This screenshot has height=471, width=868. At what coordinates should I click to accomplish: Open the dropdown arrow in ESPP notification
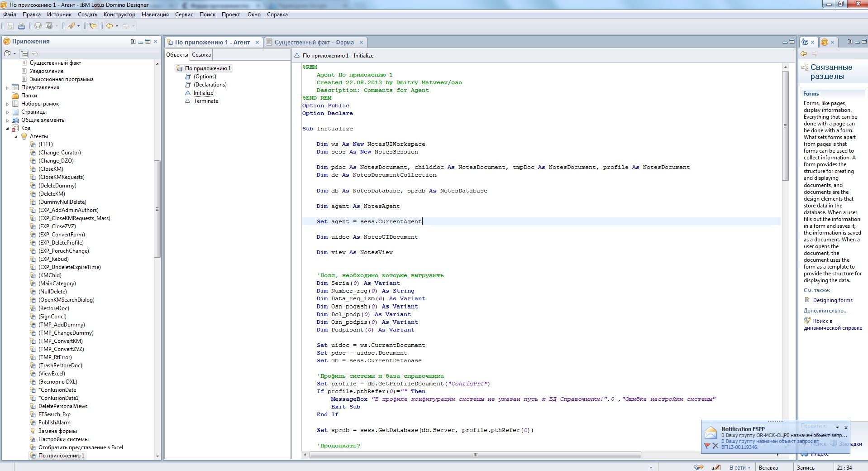(837, 428)
